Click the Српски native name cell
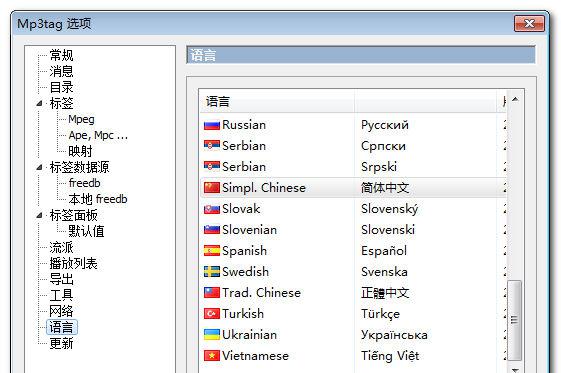The width and height of the screenshot is (561, 373). pos(383,146)
